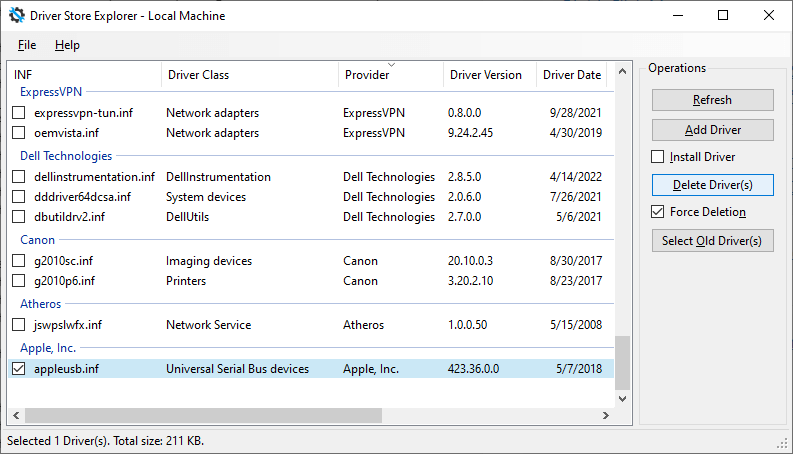Check the g2010p6.inf checkbox
The image size is (793, 454).
19,281
